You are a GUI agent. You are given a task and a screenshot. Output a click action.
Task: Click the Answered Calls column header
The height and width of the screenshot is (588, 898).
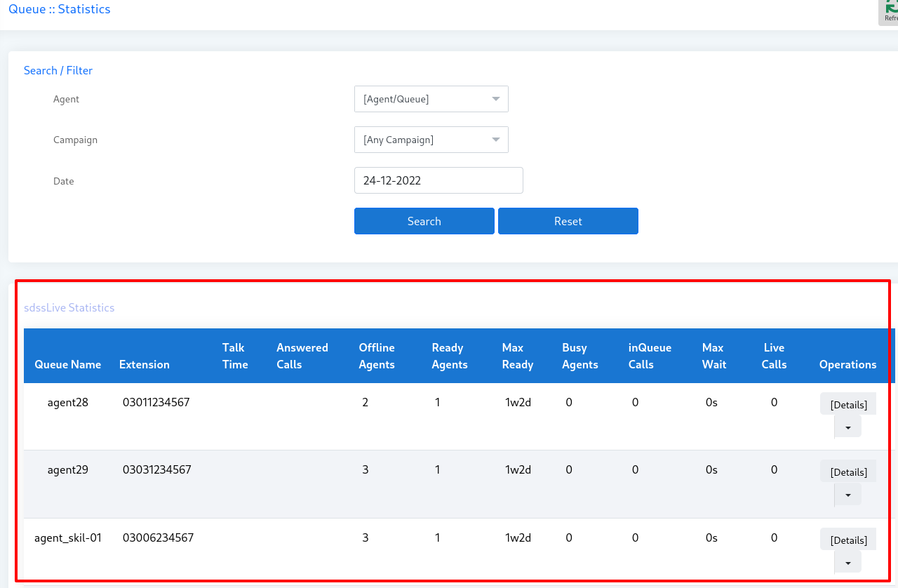click(302, 356)
